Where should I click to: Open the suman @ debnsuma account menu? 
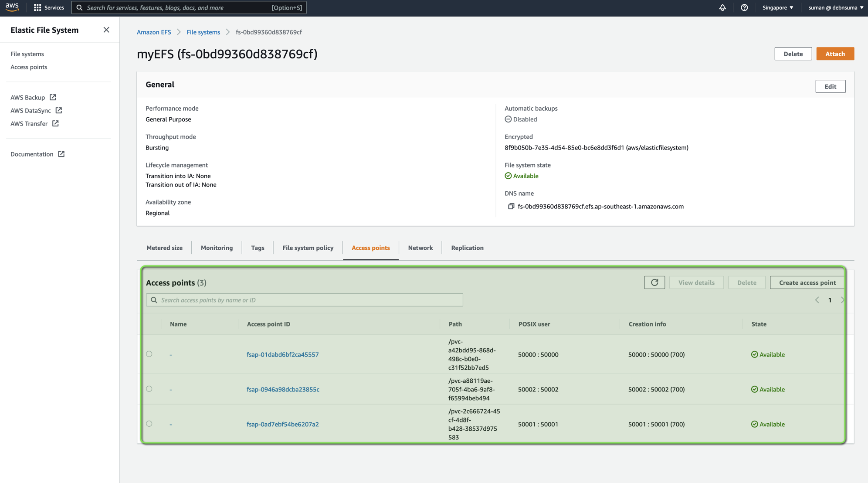coord(836,7)
